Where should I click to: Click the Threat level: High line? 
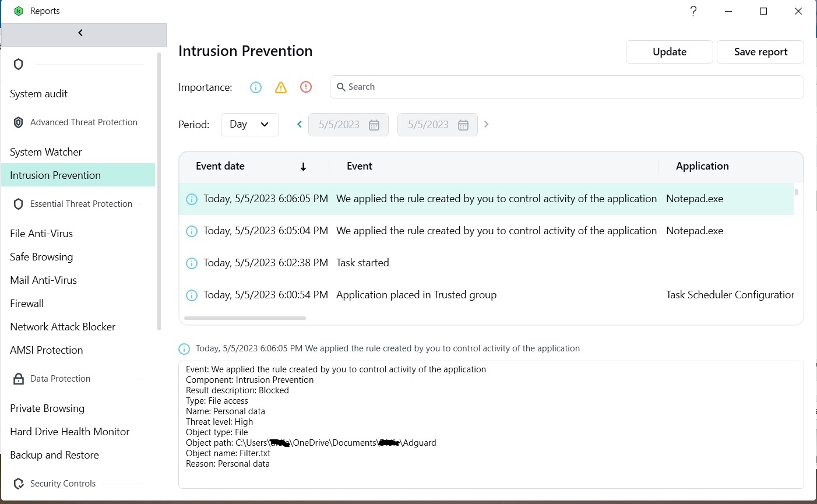tap(219, 422)
